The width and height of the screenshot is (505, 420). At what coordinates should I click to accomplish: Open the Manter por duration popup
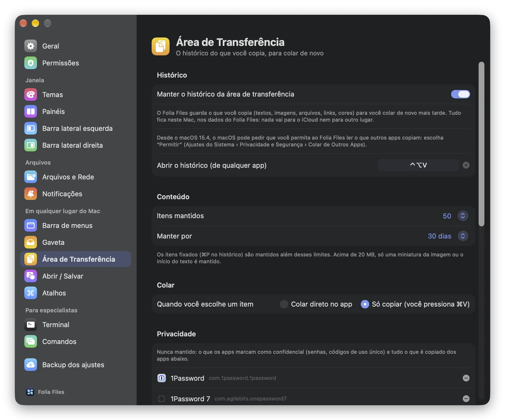pyautogui.click(x=463, y=236)
